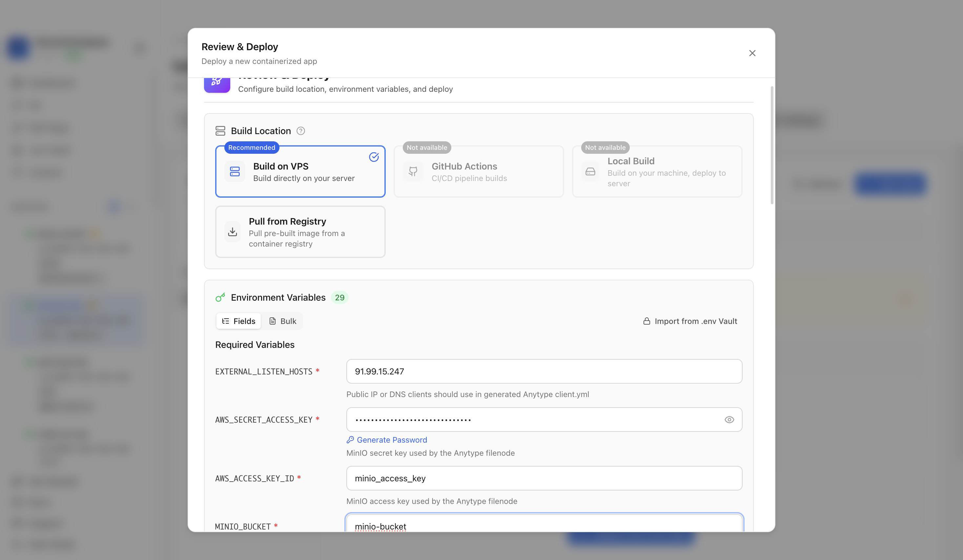The image size is (963, 560).
Task: Click the Generate Password link
Action: point(387,440)
